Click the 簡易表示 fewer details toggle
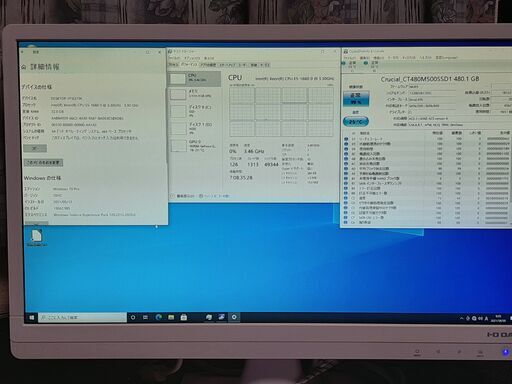Viewport: 512px width, 384px height. (182, 196)
